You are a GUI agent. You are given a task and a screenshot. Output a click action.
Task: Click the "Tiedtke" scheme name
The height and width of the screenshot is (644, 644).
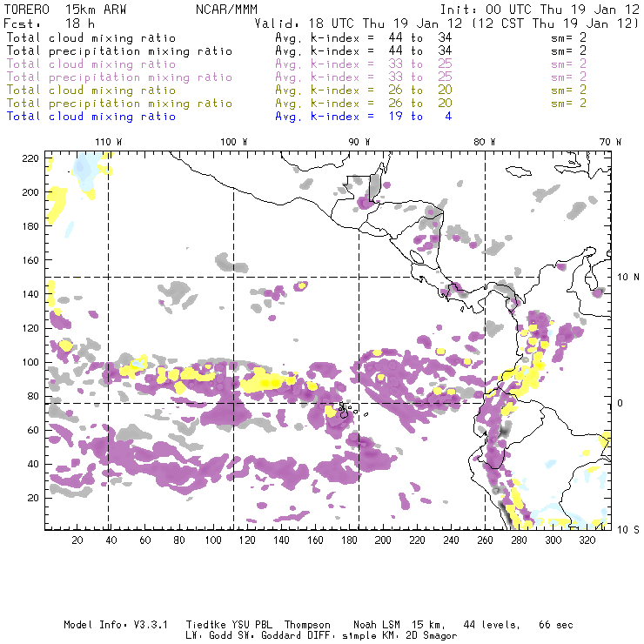click(205, 625)
